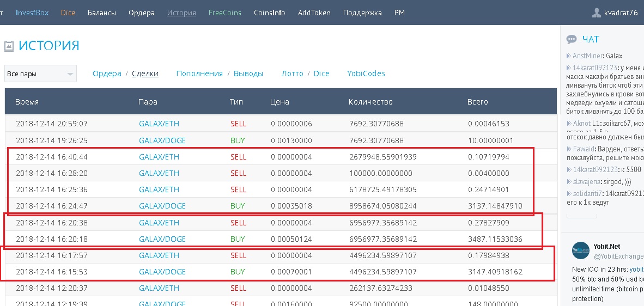This screenshot has height=306, width=644.
Task: Select the История menu item
Action: (x=181, y=13)
